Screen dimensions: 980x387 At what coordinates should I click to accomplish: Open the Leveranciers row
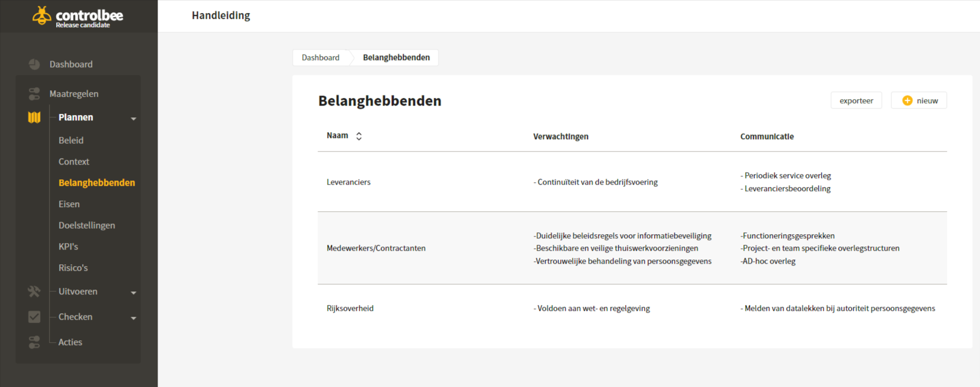[632, 182]
